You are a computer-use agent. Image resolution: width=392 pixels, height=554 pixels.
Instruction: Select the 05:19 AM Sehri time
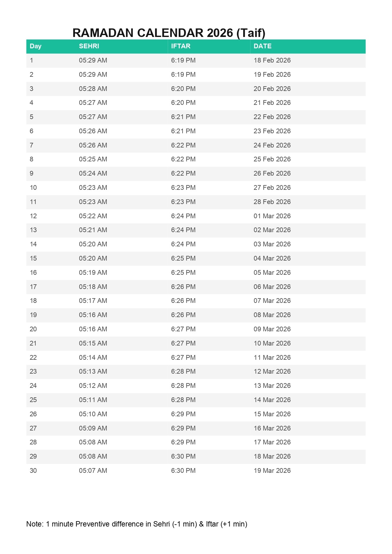(93, 273)
